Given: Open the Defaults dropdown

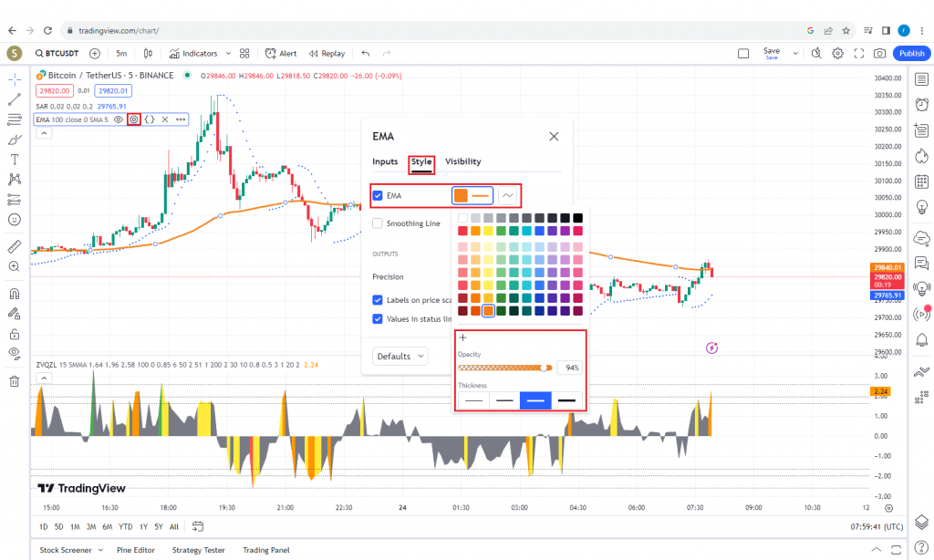Looking at the screenshot, I should pos(400,357).
